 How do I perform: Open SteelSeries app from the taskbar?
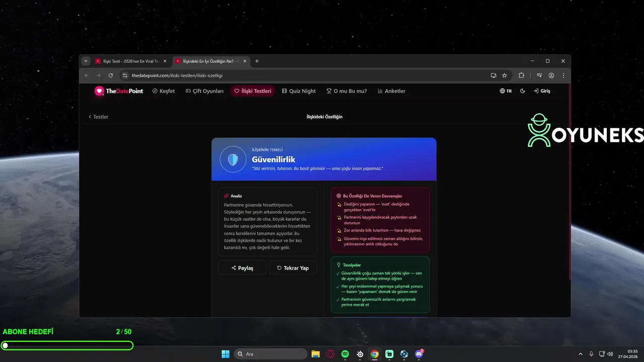coord(360,354)
